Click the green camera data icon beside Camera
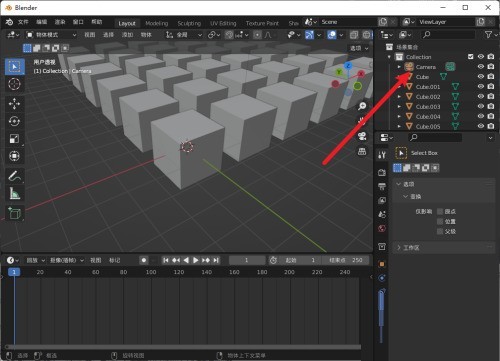 tap(450, 67)
